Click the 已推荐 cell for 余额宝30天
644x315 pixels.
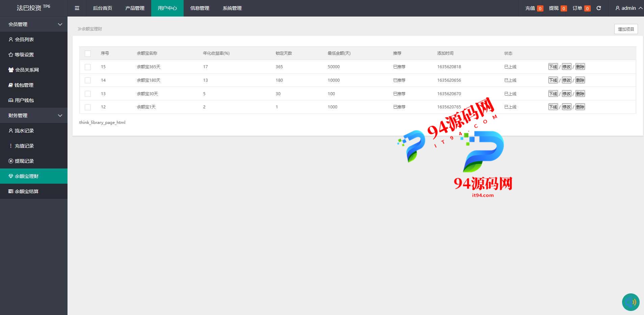pyautogui.click(x=399, y=94)
